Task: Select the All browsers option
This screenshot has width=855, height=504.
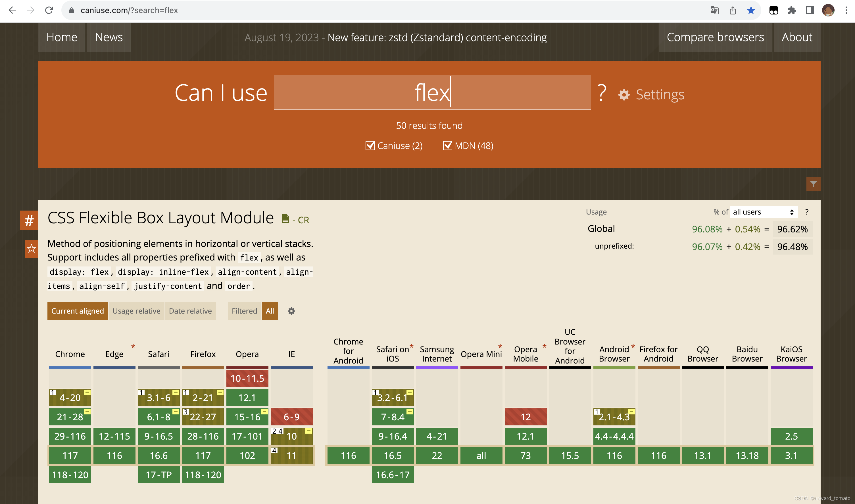Action: [x=270, y=311]
